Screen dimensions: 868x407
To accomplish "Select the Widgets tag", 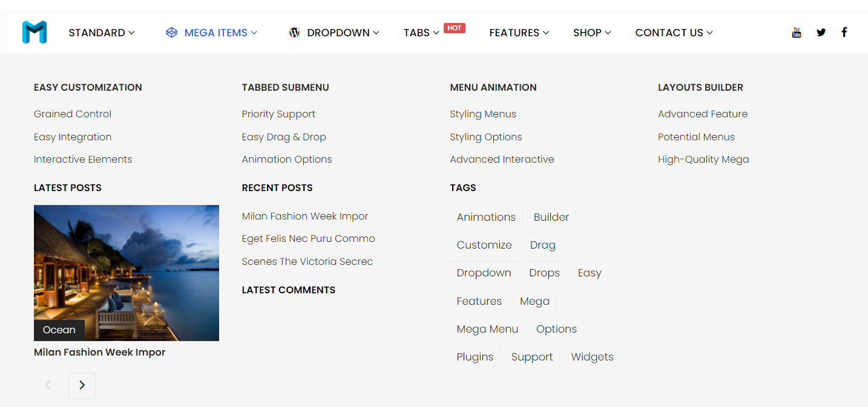I will 591,357.
